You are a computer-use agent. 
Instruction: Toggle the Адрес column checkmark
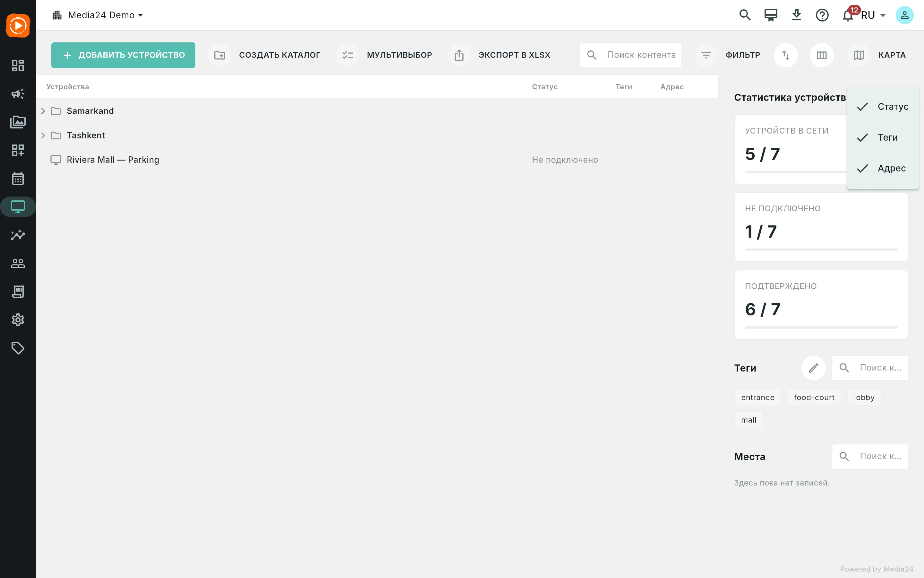pyautogui.click(x=862, y=169)
